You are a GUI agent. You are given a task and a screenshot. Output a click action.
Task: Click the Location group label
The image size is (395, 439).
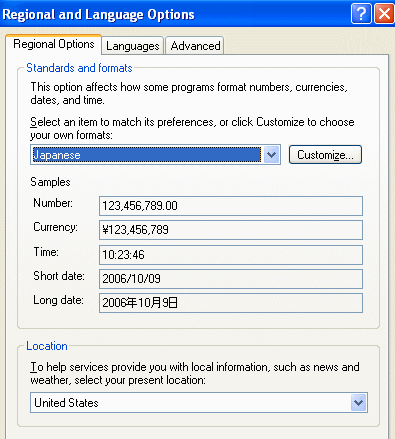coord(47,346)
